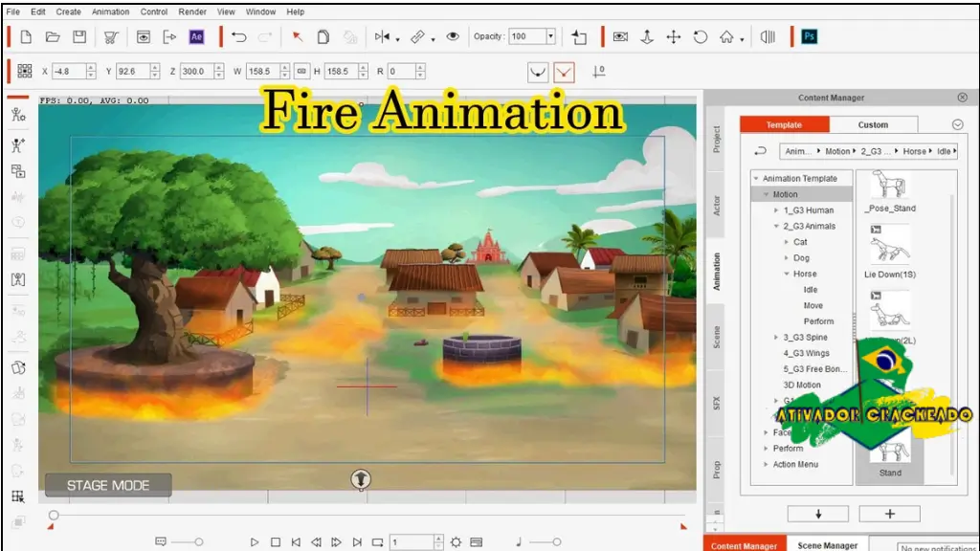Switch to the Template tab
This screenshot has height=551, width=980.
[785, 125]
